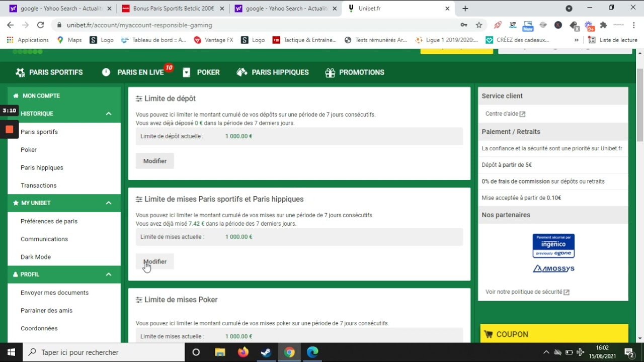Open browser extensions puzzle icon

[x=604, y=25]
